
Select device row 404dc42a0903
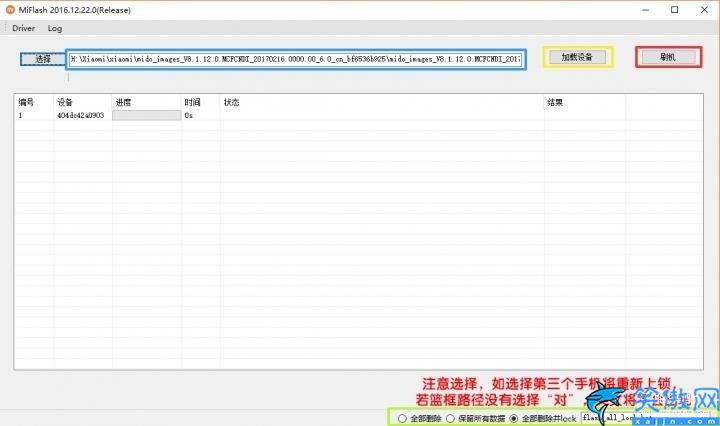tap(81, 115)
